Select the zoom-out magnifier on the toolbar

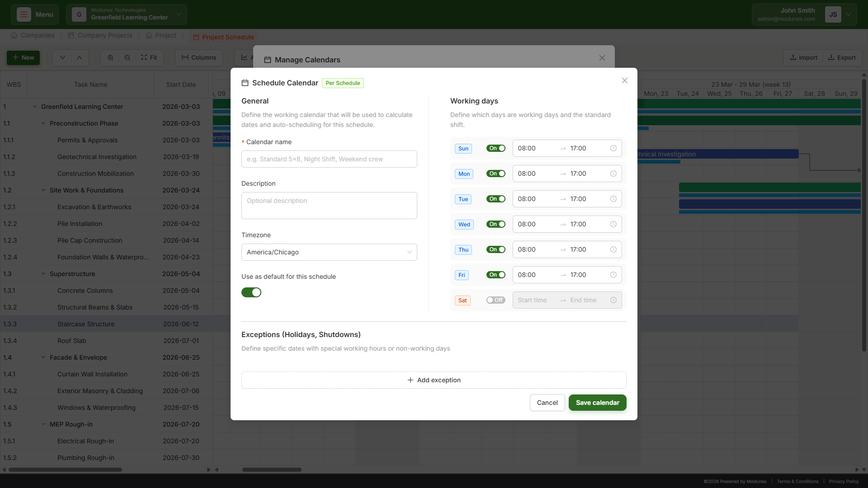127,57
